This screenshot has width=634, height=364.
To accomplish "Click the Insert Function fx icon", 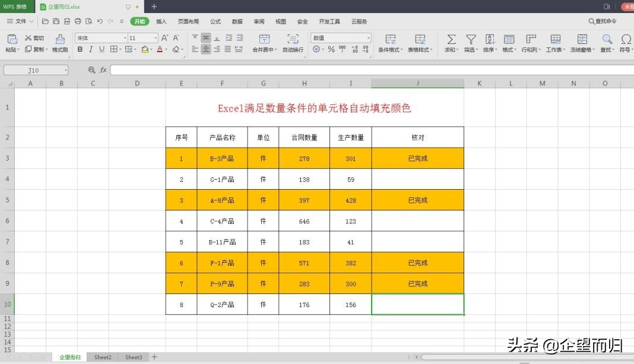I will (103, 70).
